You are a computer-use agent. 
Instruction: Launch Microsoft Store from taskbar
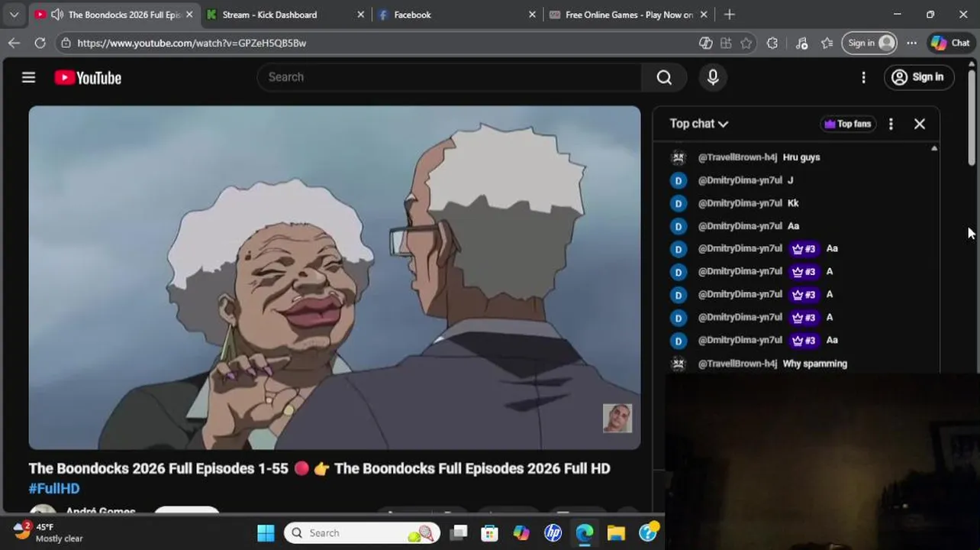pyautogui.click(x=489, y=532)
